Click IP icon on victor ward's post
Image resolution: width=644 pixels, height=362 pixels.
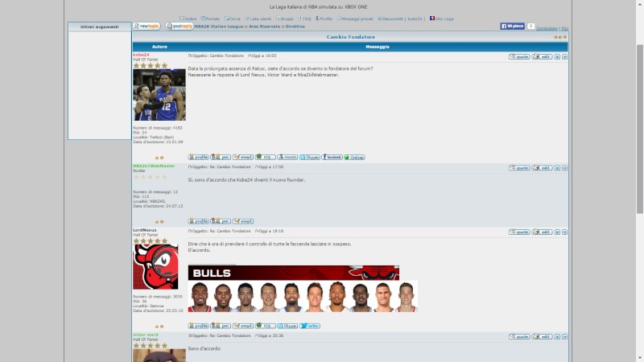point(565,336)
